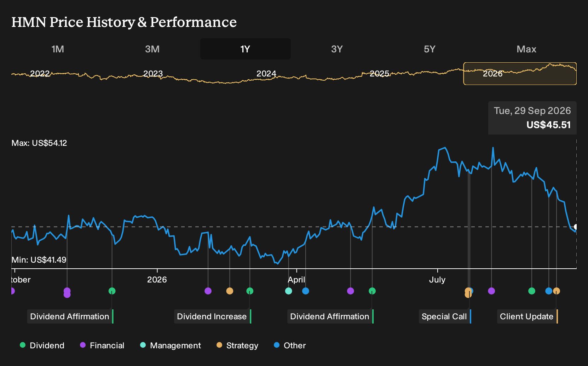Click the 2023 section of overview chart
Screen dimensions: 588x366
[x=153, y=74]
